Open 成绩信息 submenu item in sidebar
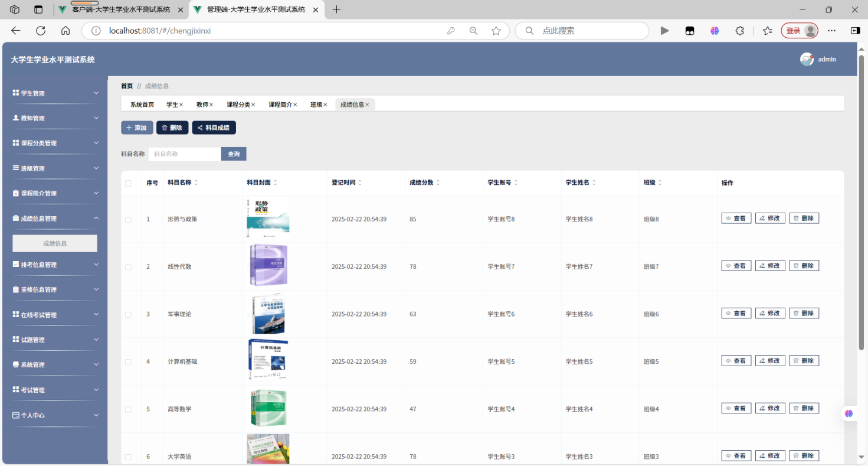Screen dimensions: 868x466 pos(55,243)
